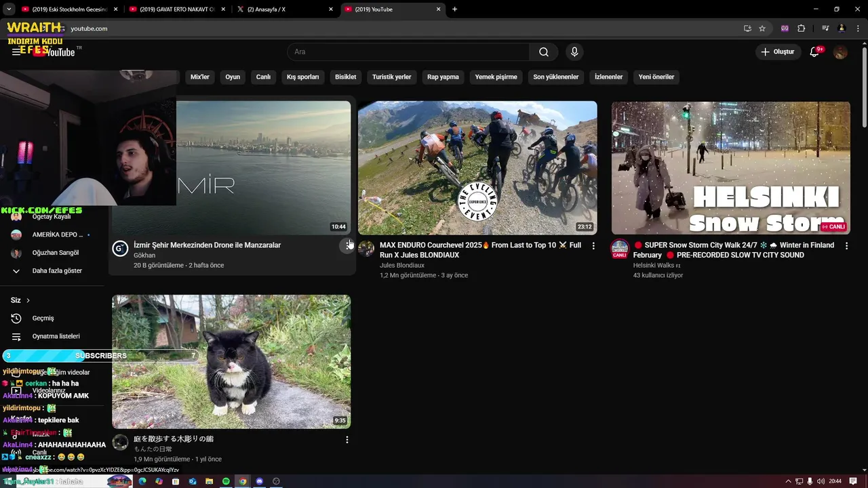Screen dimensions: 868x488
Task: Open the YouTube account avatar menu
Action: pos(840,52)
